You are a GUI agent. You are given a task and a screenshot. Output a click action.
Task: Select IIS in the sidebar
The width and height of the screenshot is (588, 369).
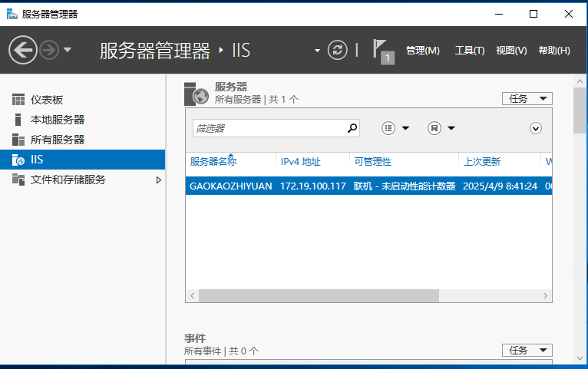(82, 160)
